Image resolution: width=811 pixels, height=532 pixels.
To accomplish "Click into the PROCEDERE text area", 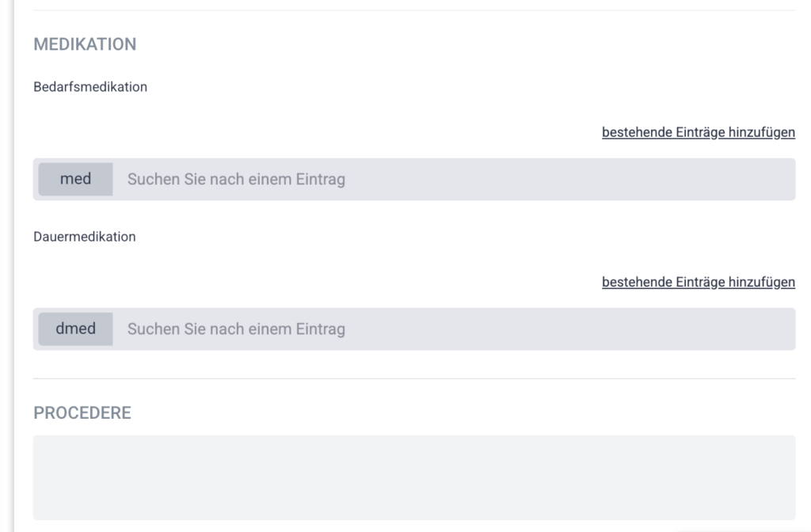I will [x=413, y=477].
